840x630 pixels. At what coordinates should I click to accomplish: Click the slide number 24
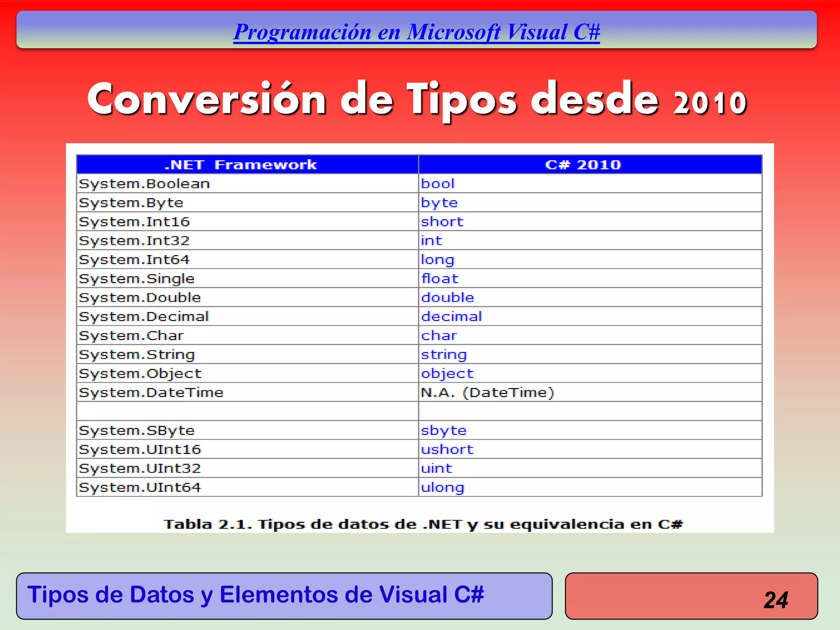coord(775,600)
